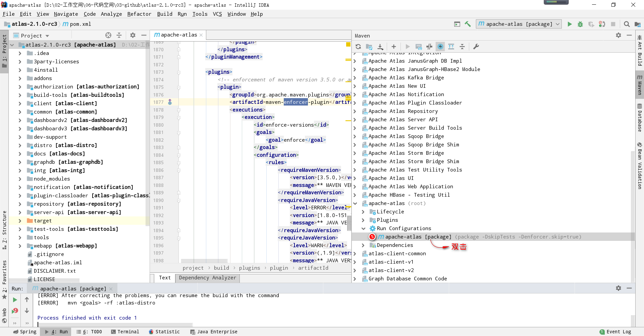Toggle the Favorites tool window button

(x=4, y=279)
